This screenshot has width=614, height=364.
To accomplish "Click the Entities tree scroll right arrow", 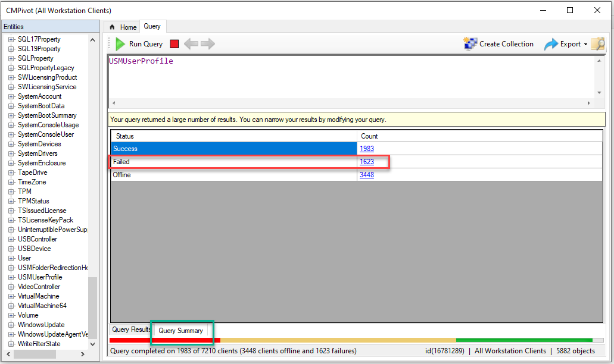I will (83, 354).
